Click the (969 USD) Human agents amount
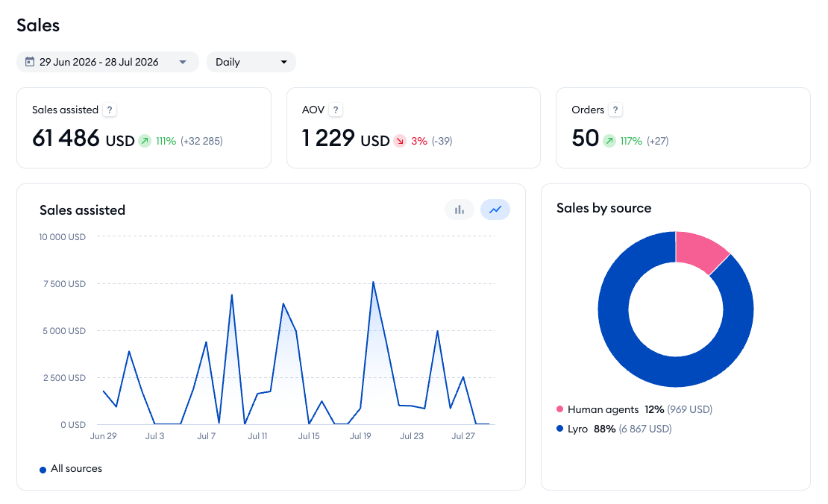The height and width of the screenshot is (504, 828). 690,409
